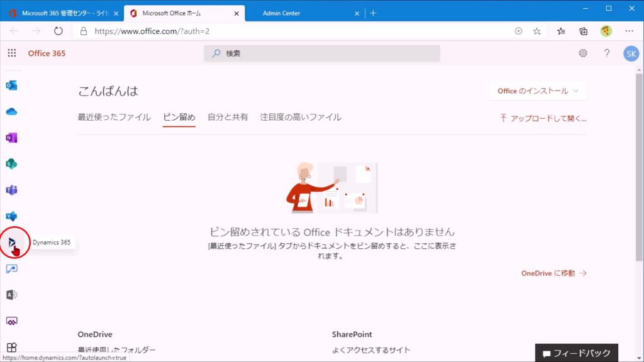Click the 検索 search box

click(x=322, y=53)
